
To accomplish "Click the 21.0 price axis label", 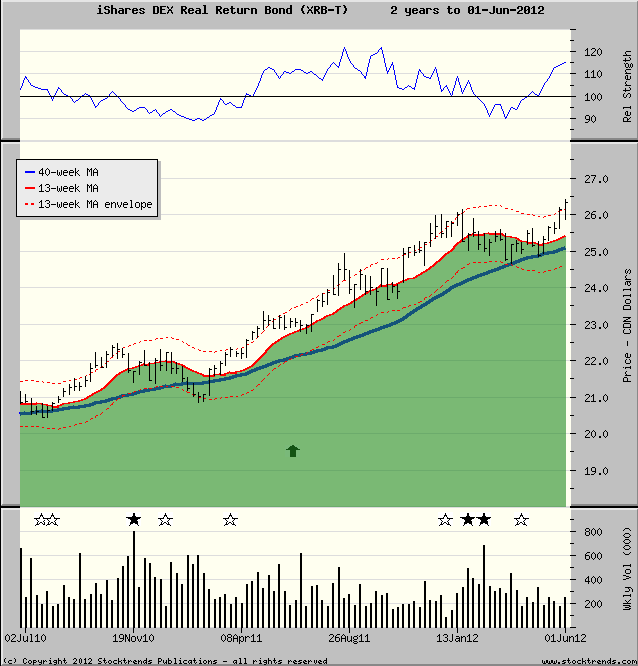I will [x=596, y=398].
